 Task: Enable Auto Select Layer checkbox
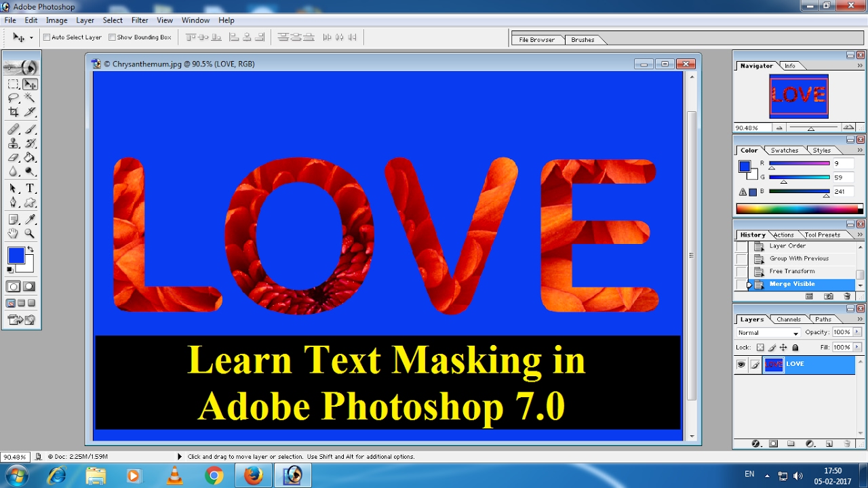(47, 37)
